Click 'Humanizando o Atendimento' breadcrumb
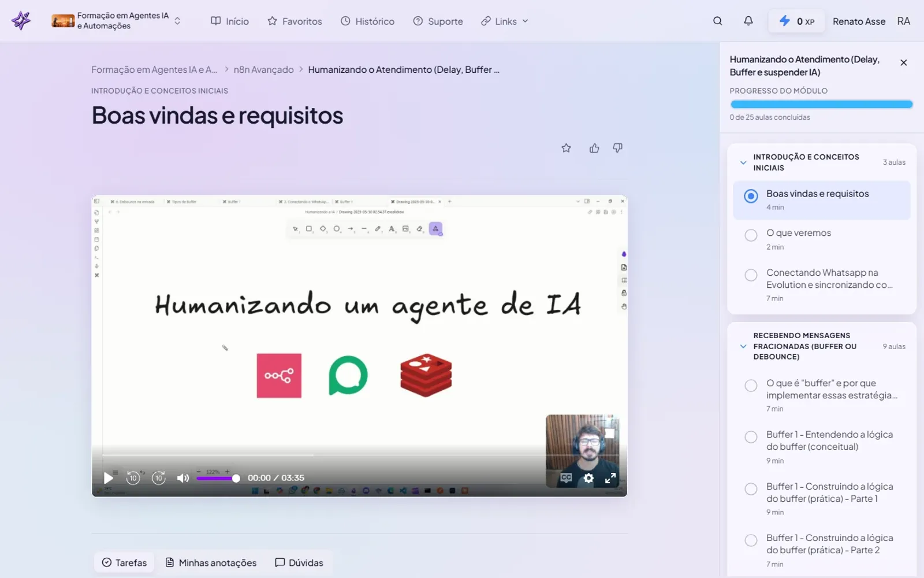Screen dimensions: 924x578 [x=404, y=69]
